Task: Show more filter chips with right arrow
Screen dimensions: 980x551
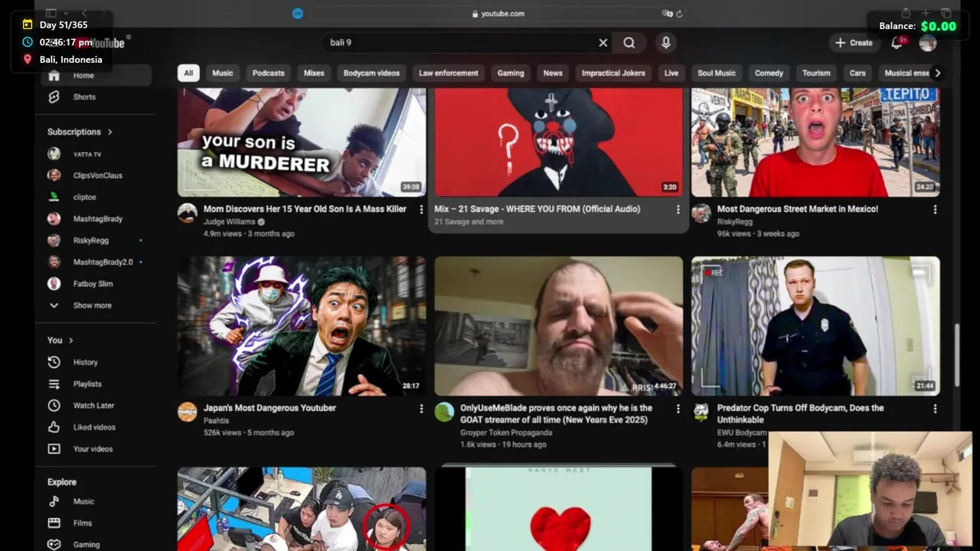Action: (x=937, y=73)
